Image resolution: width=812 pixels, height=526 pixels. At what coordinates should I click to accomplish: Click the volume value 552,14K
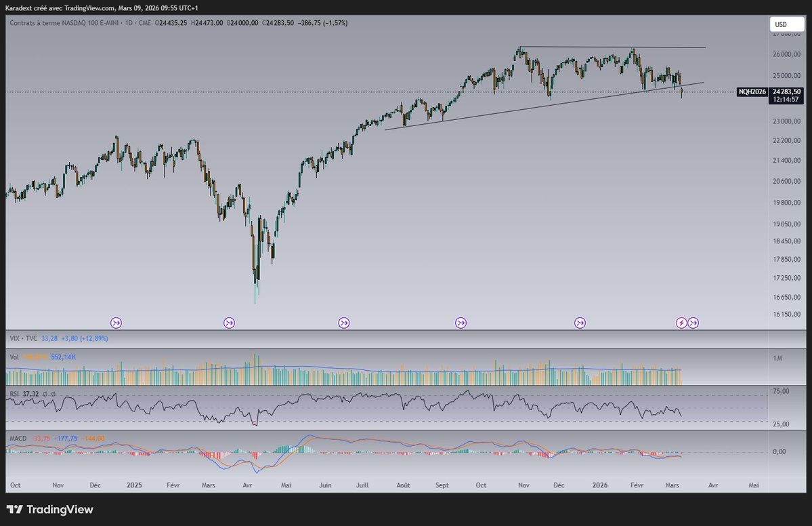coord(63,357)
